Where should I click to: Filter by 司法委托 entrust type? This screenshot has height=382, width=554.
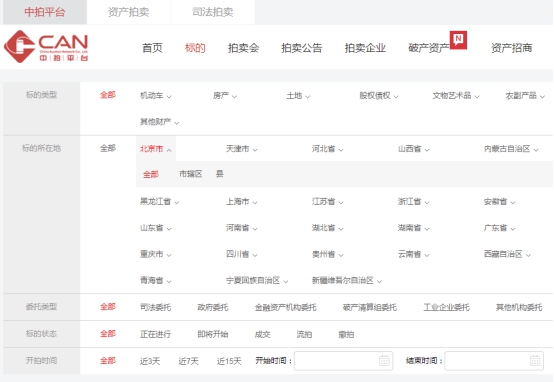(x=155, y=307)
